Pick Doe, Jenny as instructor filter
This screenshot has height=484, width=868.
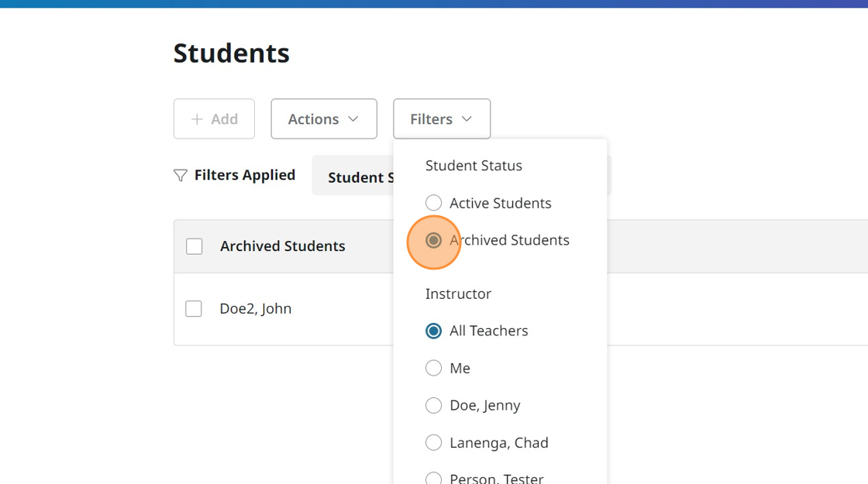click(434, 405)
